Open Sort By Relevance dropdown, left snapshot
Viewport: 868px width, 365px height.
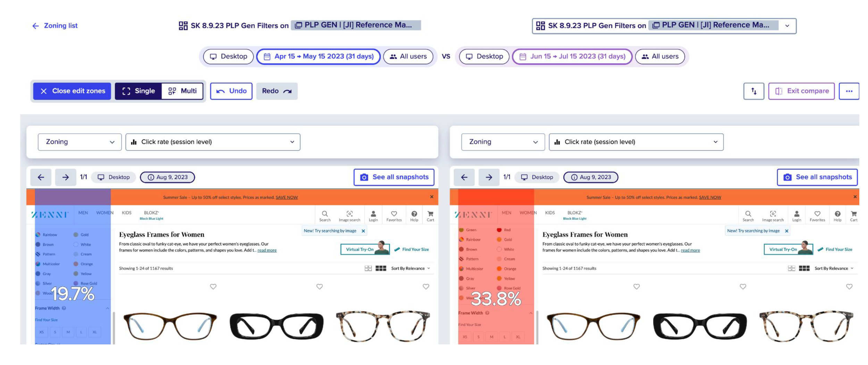click(411, 268)
